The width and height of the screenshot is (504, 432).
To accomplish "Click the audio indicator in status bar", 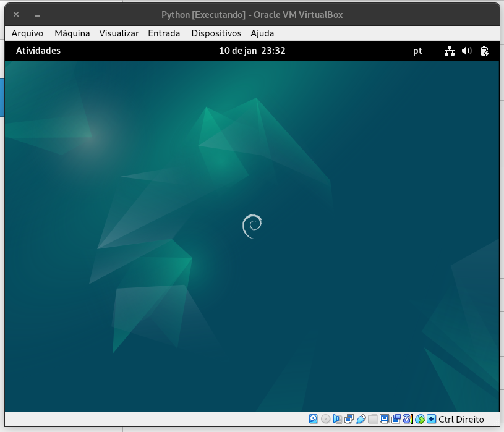I will 337,419.
